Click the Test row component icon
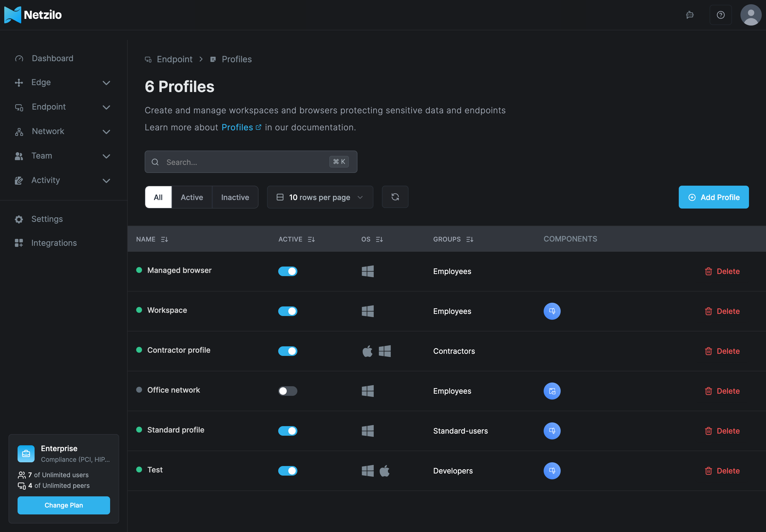766x532 pixels. pos(552,471)
